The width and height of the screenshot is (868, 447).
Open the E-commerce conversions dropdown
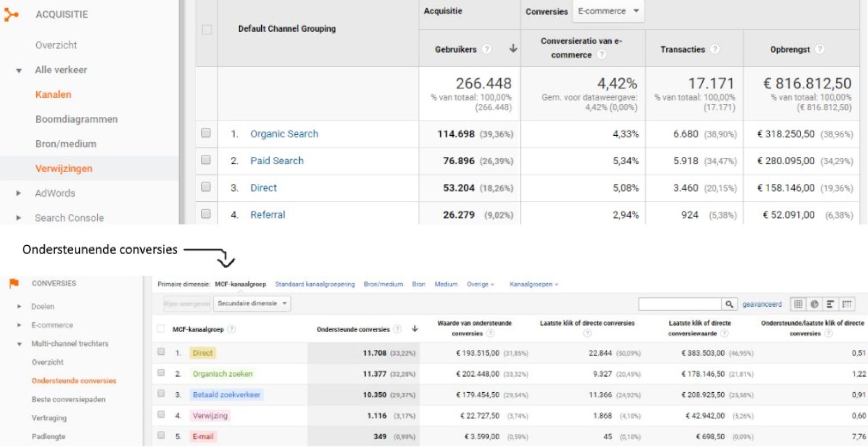click(x=608, y=11)
